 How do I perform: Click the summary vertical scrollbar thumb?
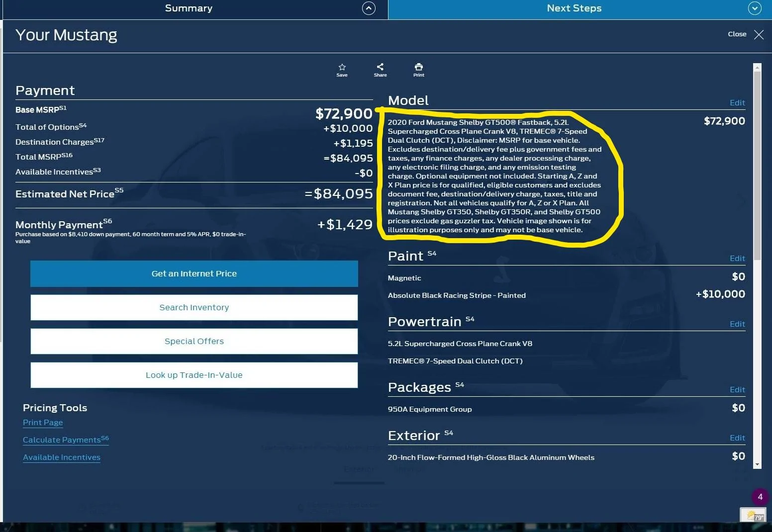point(757,166)
